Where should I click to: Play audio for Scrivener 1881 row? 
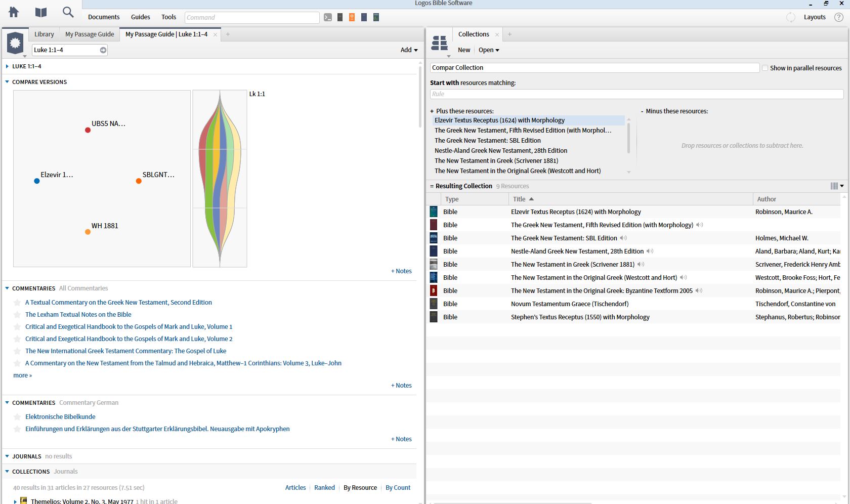[x=641, y=265]
